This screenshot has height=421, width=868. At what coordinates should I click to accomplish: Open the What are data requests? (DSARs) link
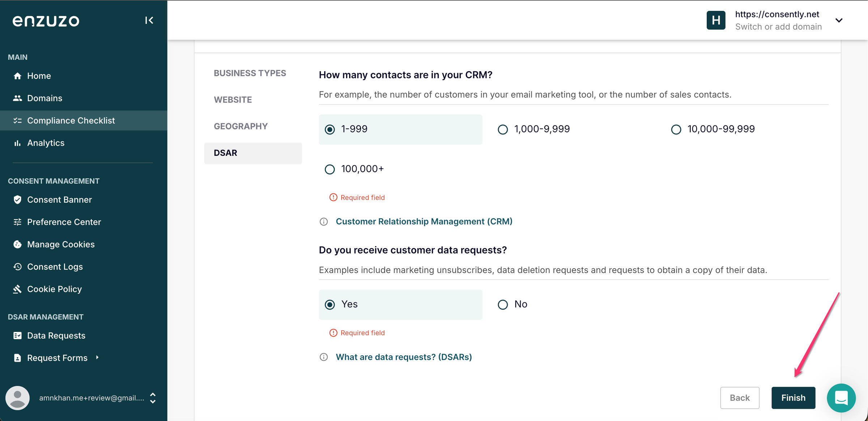tap(404, 357)
